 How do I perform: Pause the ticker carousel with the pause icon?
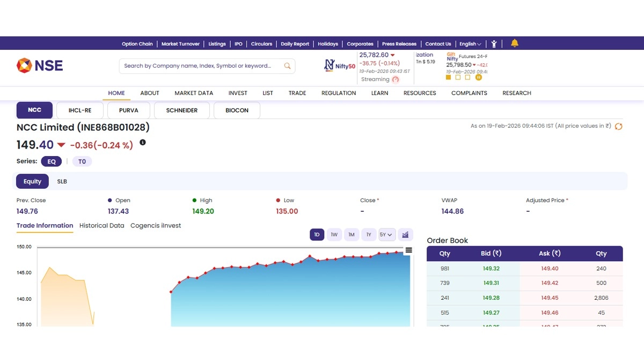click(x=479, y=77)
